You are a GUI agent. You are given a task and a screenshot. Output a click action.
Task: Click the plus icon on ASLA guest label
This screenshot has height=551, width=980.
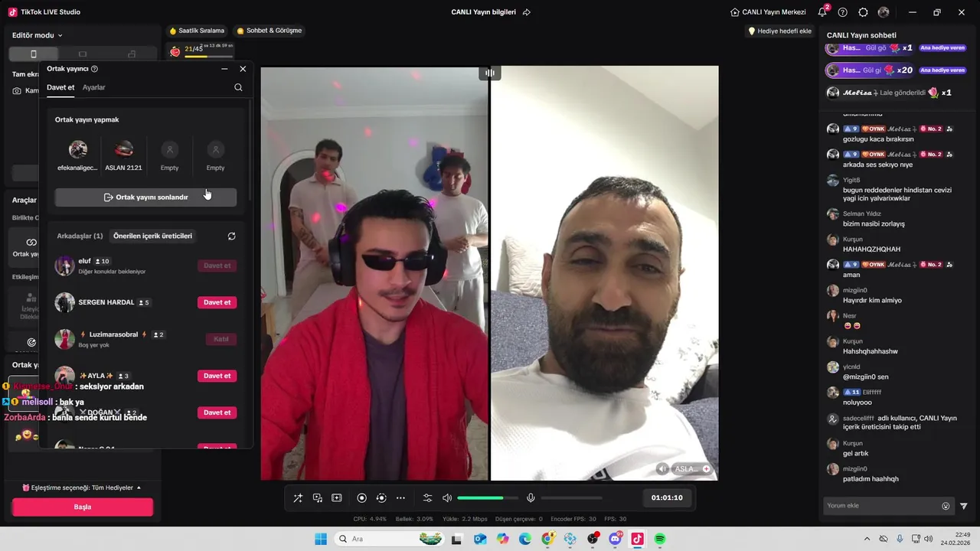pyautogui.click(x=706, y=468)
